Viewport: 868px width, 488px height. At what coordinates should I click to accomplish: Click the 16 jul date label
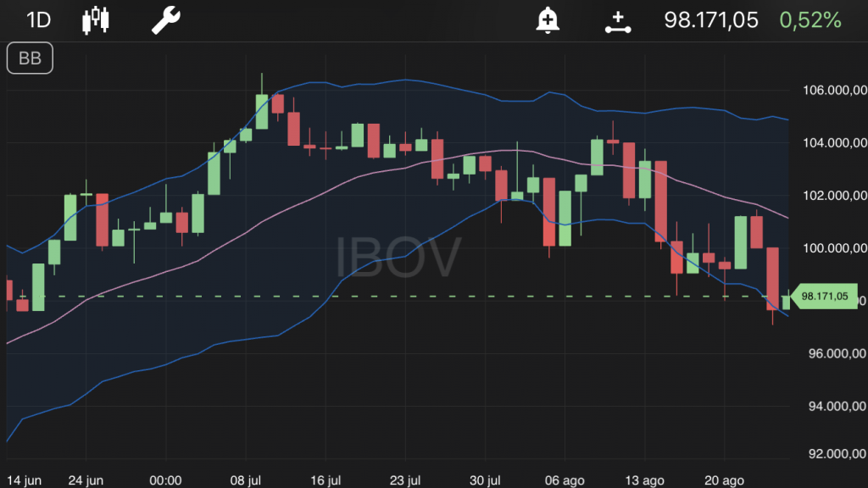click(325, 480)
